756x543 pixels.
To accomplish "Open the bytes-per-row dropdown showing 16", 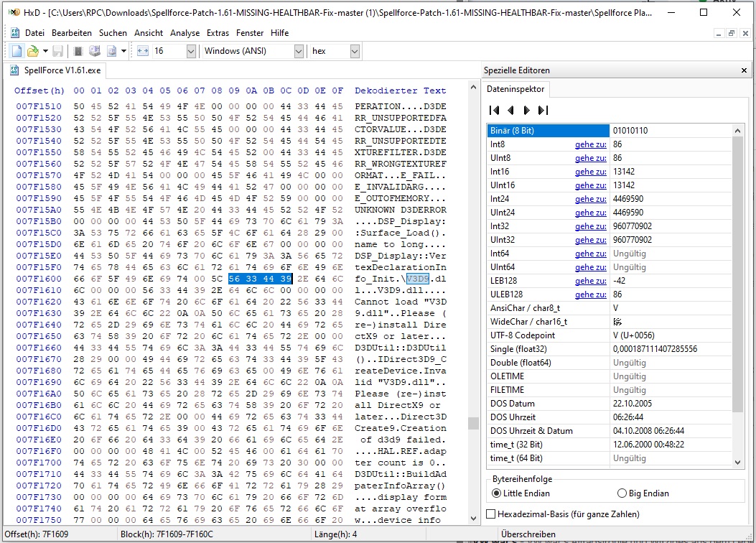I will [190, 51].
